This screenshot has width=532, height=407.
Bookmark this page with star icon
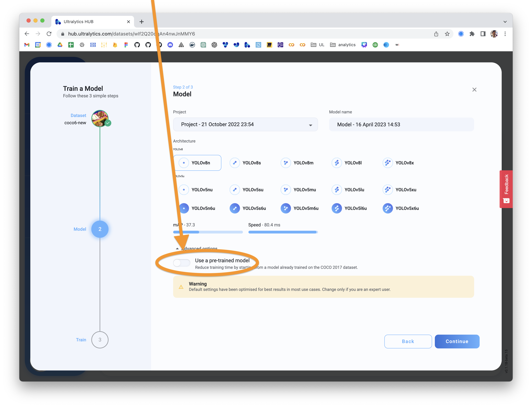tap(447, 34)
